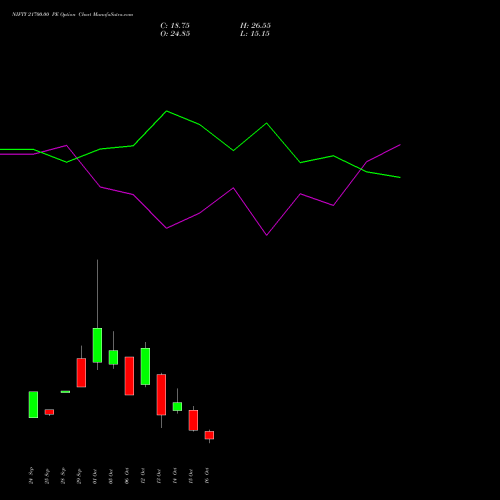This screenshot has width=500, height=500.
Task: Select the 28 Sep date label
Action: [63, 476]
